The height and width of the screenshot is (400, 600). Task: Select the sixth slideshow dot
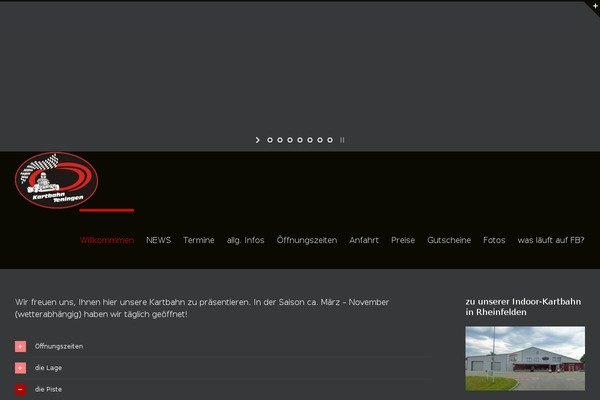tap(320, 140)
